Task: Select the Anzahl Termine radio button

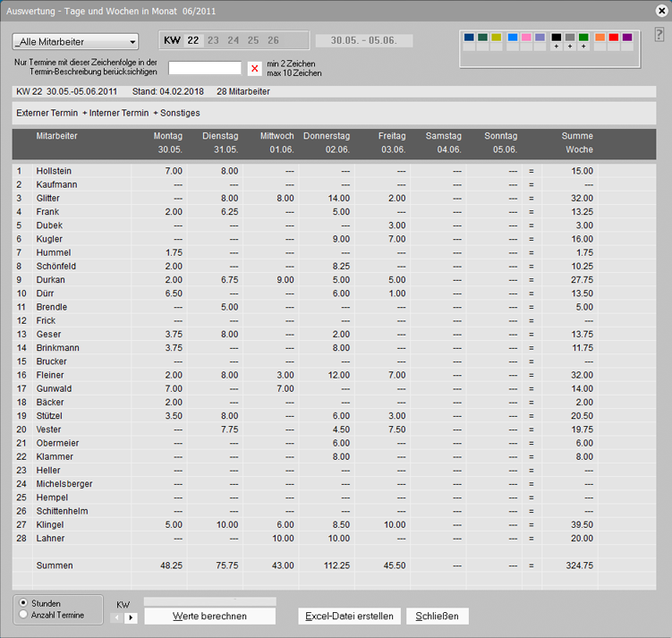Action: pos(23,615)
